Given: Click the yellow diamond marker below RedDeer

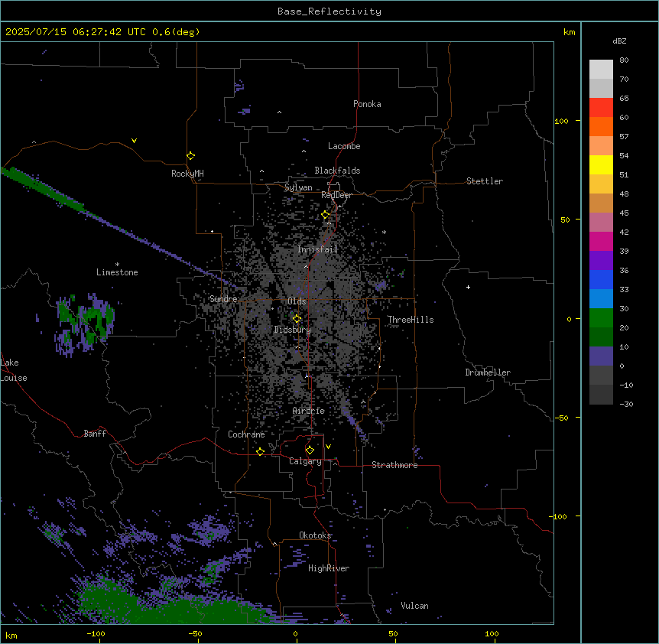Looking at the screenshot, I should [326, 215].
